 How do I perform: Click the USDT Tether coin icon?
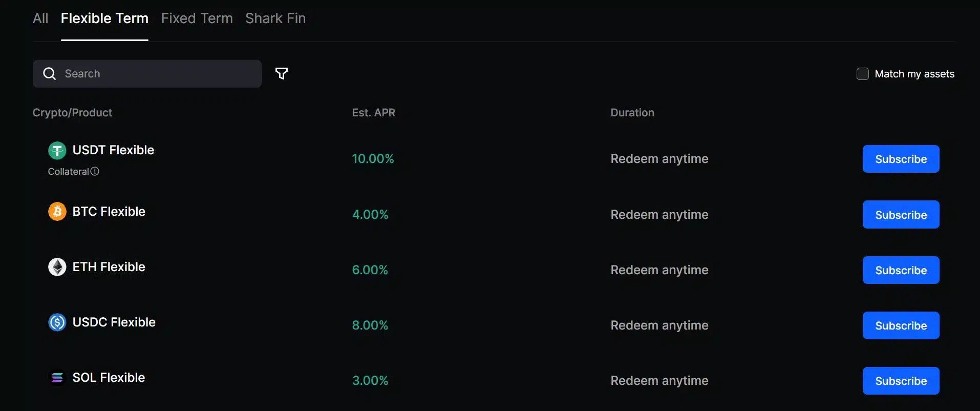tap(57, 150)
